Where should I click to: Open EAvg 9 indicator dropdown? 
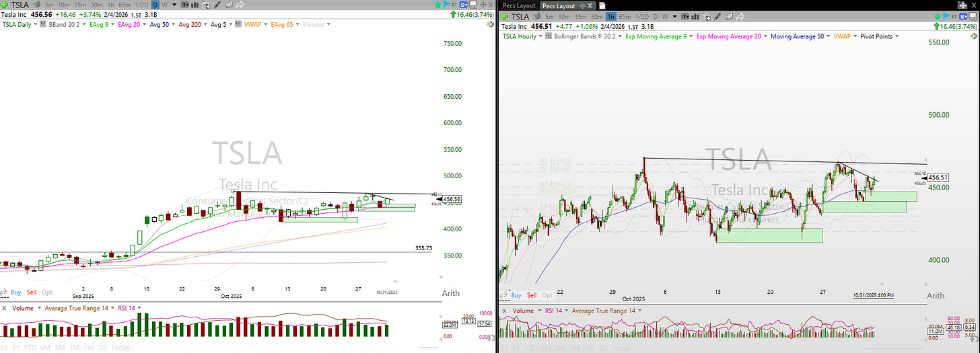(112, 25)
